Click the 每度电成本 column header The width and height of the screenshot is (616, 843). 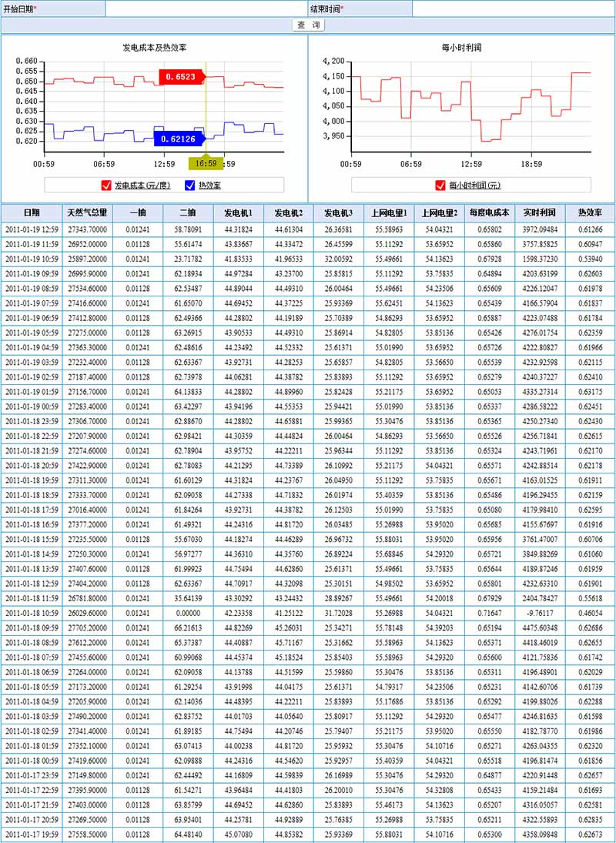point(490,213)
